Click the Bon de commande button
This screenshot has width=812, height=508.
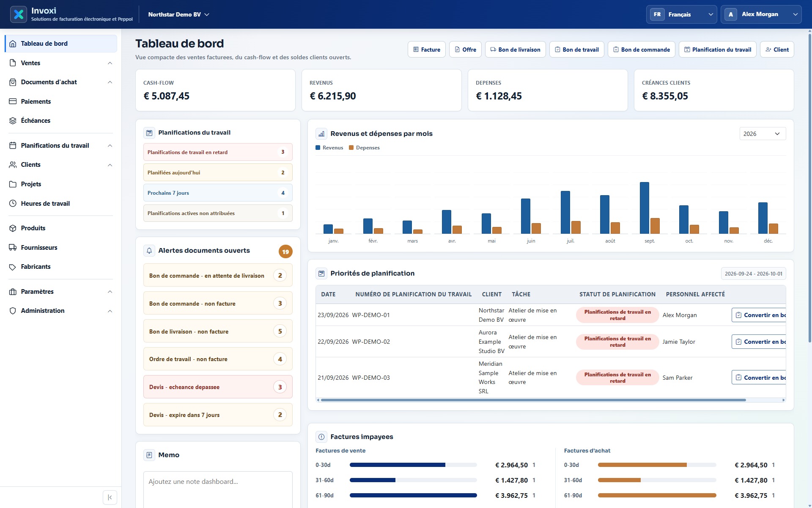click(x=642, y=50)
